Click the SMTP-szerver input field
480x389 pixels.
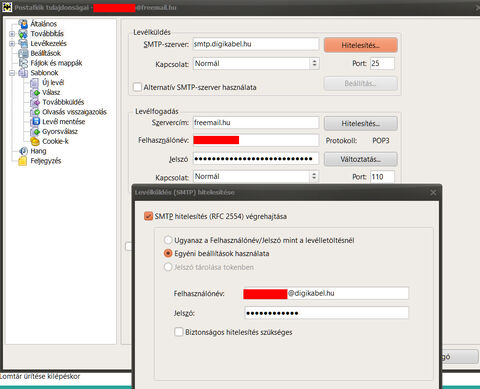[x=256, y=44]
